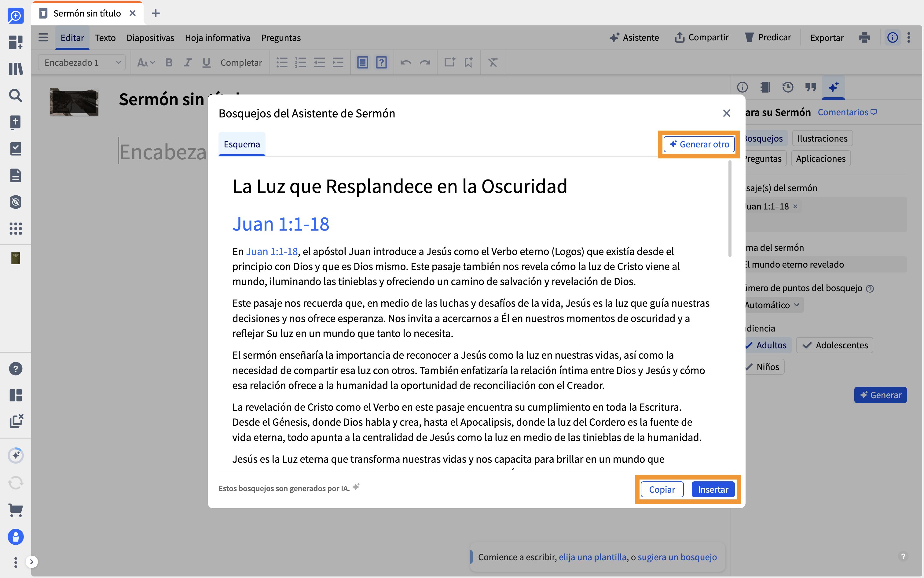924x578 pixels.
Task: Switch to the Preguntas tab
Action: (x=280, y=38)
